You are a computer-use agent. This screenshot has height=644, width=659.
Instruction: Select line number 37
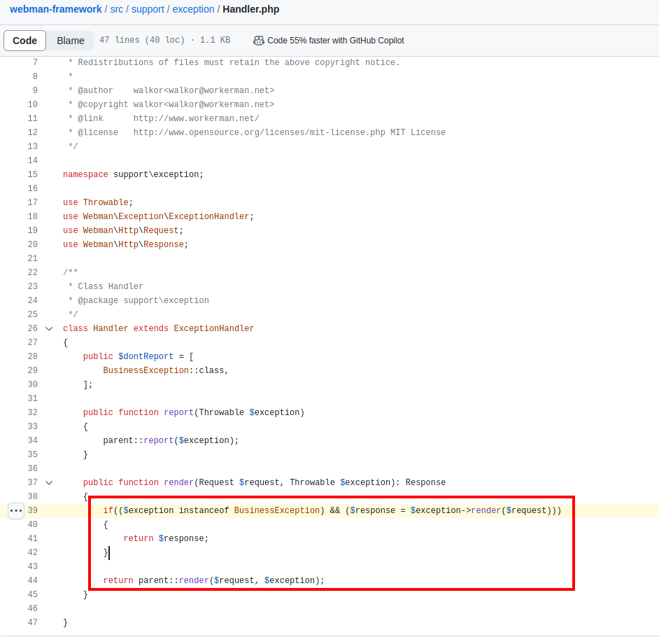click(x=33, y=482)
